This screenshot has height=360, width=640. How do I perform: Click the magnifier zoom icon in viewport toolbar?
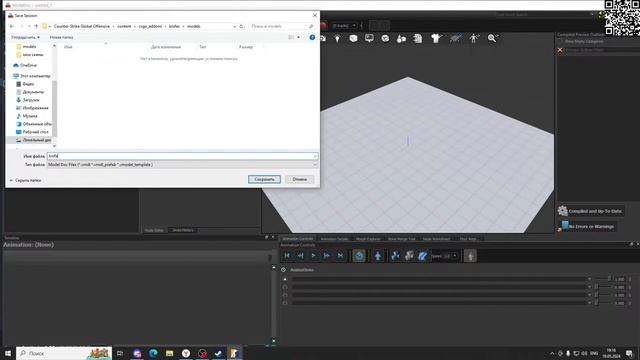[492, 38]
